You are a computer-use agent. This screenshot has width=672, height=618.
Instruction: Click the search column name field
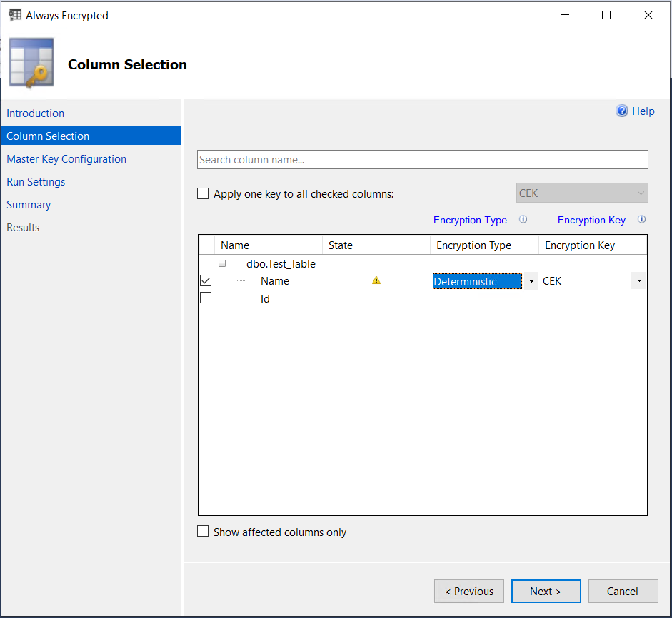pyautogui.click(x=422, y=159)
